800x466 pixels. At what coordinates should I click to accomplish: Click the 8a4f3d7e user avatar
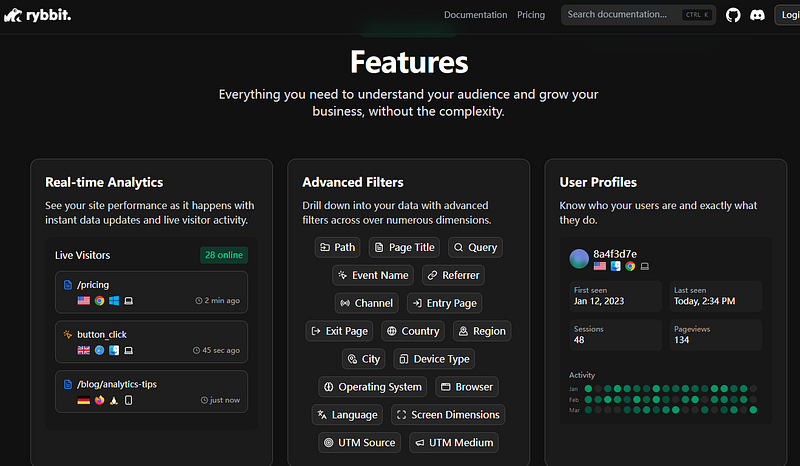579,259
